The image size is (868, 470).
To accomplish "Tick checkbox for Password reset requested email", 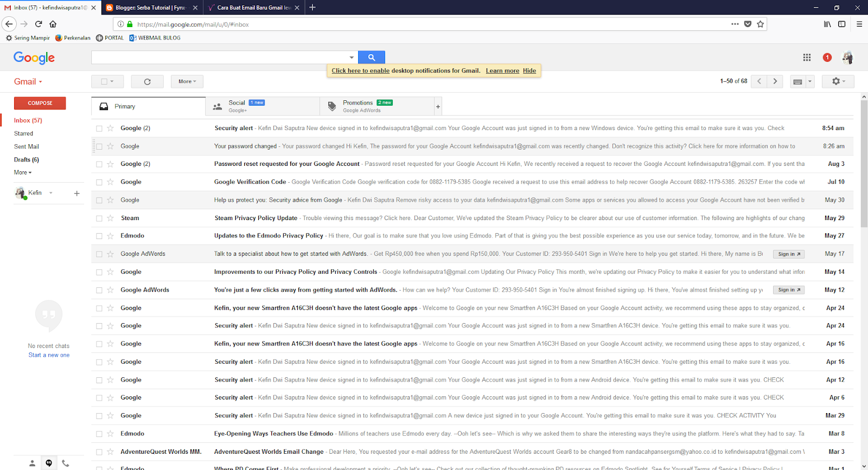I will (x=99, y=164).
